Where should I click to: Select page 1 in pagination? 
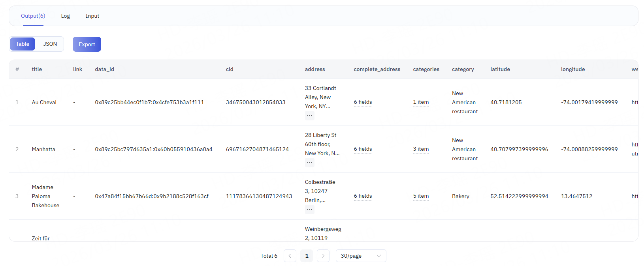(x=307, y=256)
